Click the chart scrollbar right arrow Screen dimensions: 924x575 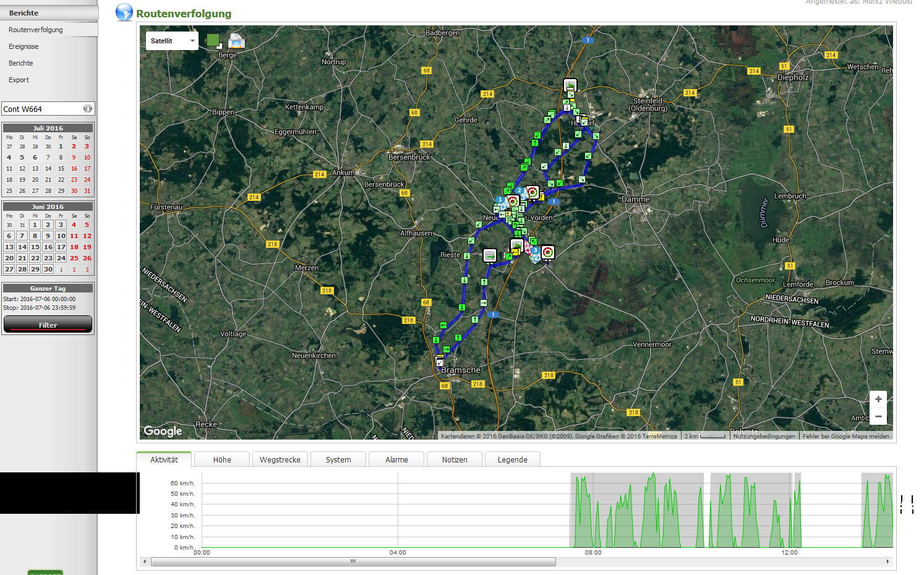(888, 562)
